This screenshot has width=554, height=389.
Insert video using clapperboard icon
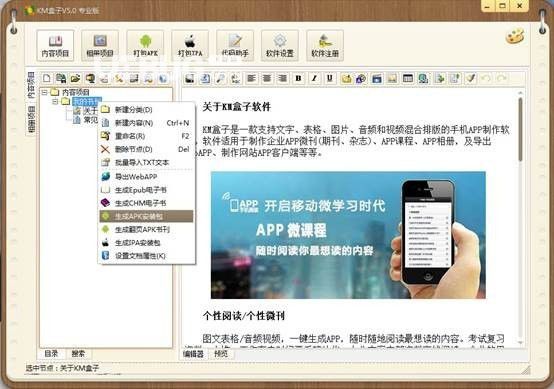pyautogui.click(x=377, y=78)
